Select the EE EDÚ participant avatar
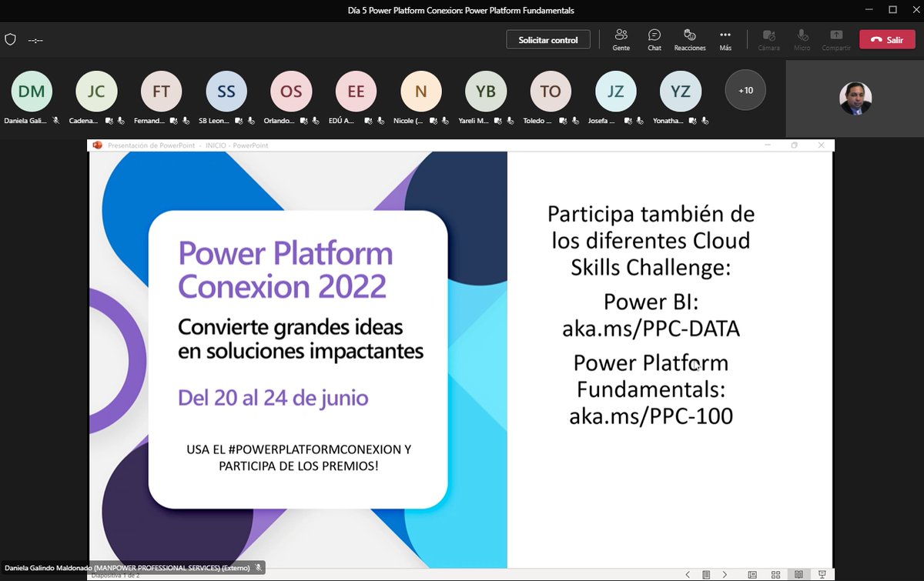 (356, 91)
